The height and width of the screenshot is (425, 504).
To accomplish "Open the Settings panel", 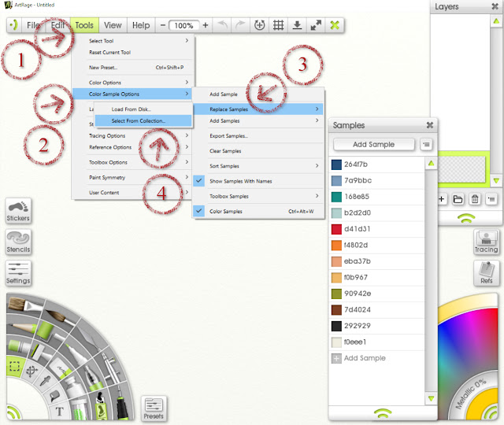I will click(18, 273).
